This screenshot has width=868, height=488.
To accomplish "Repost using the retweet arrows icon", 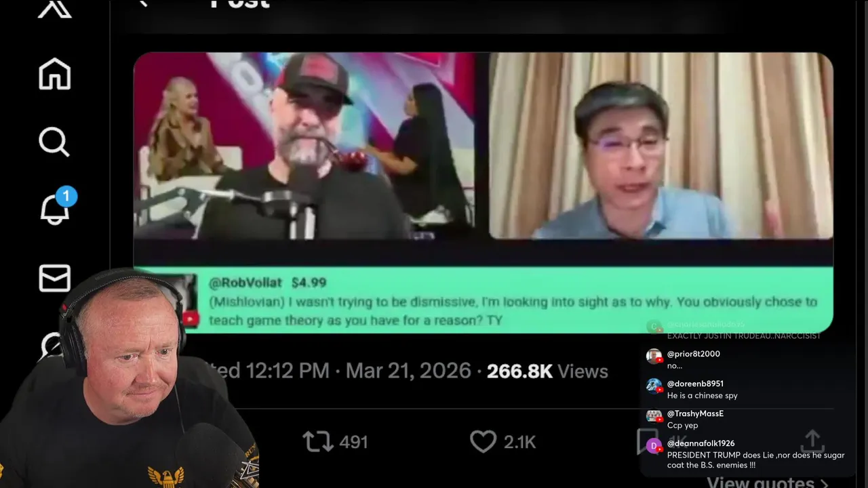I will click(317, 442).
